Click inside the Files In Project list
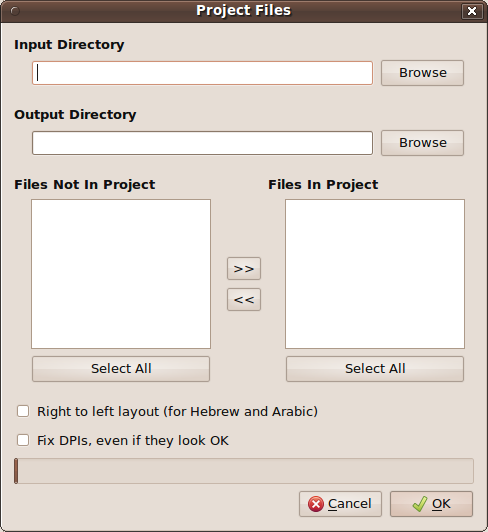Viewport: 488px width, 532px height. click(x=375, y=274)
